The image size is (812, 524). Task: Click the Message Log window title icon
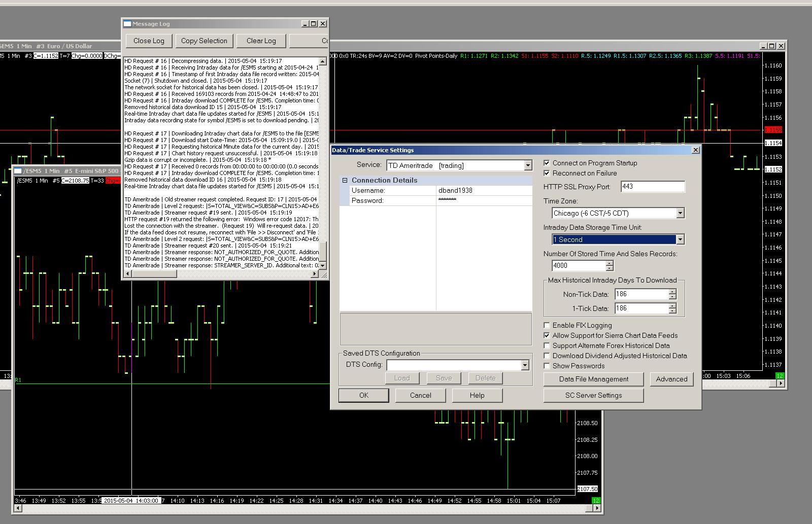coord(127,24)
